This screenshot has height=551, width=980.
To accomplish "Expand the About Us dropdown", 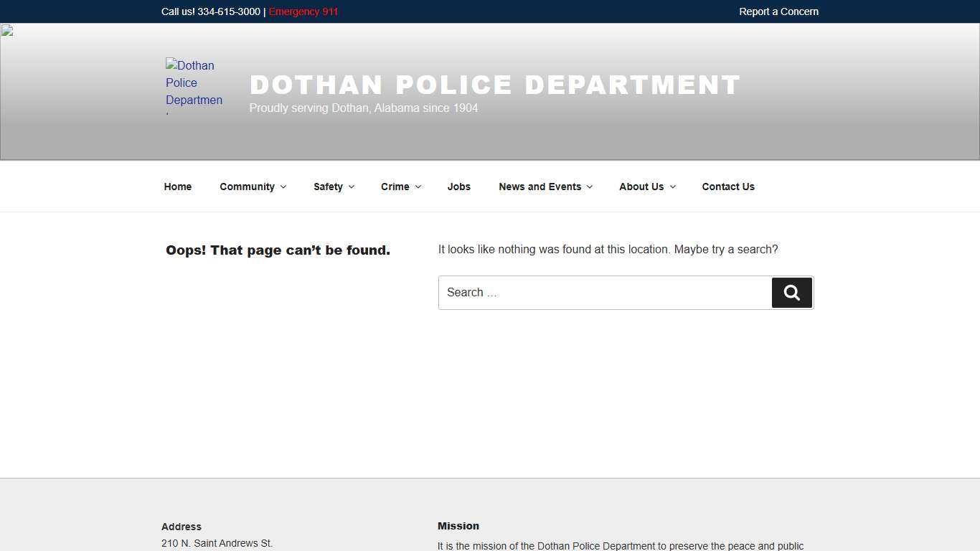I will point(646,187).
